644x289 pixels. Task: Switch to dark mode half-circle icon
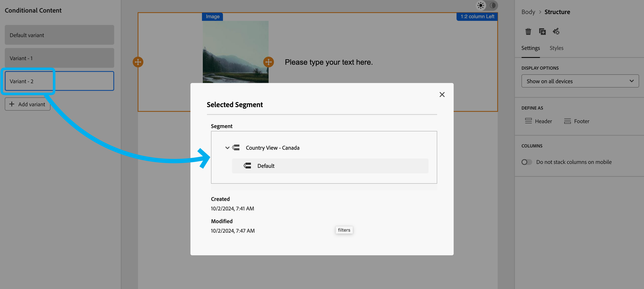(492, 5)
